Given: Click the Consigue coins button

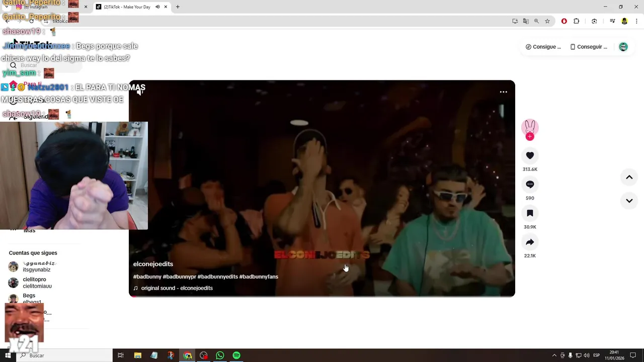Looking at the screenshot, I should (543, 47).
